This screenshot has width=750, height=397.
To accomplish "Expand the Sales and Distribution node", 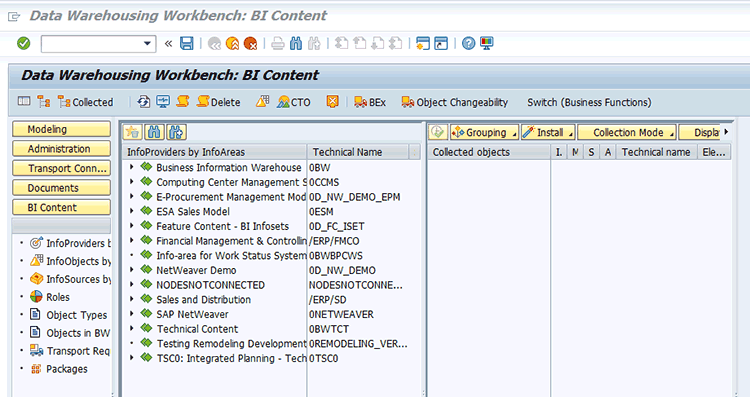I will coord(132,299).
